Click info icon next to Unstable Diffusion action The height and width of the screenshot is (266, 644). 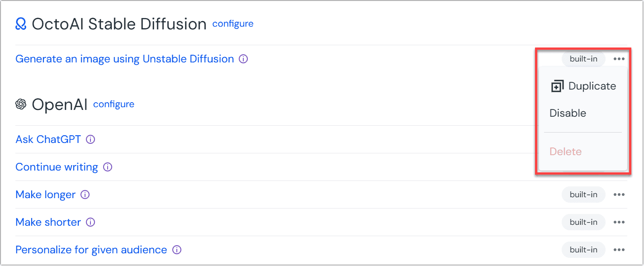coord(243,59)
